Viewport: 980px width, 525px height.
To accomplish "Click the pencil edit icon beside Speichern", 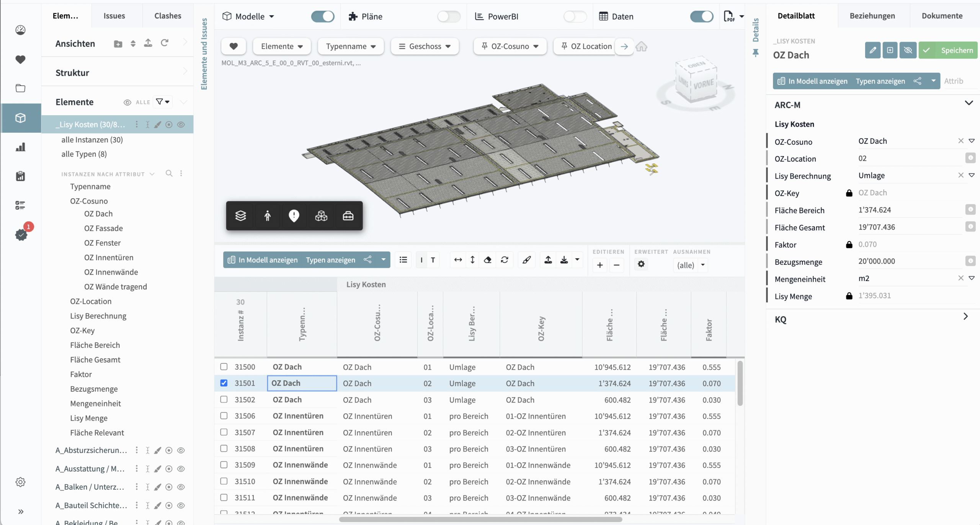I will point(872,50).
